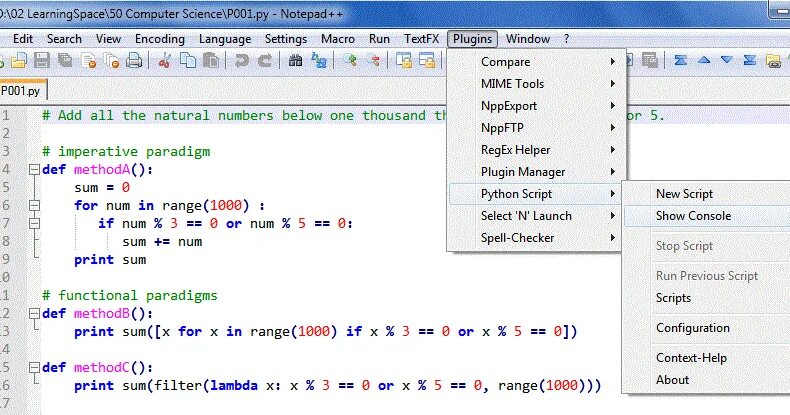Click the Paste toolbar icon
This screenshot has width=790, height=415.
point(211,60)
